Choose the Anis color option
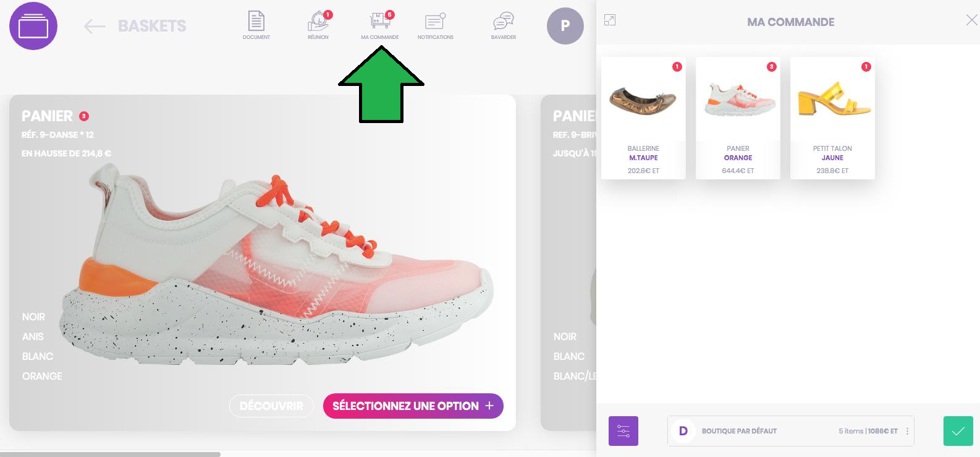Image resolution: width=980 pixels, height=457 pixels. click(x=33, y=336)
